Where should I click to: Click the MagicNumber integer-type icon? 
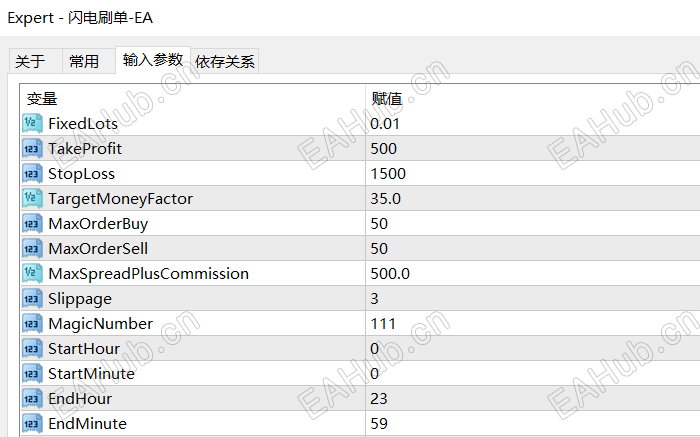pos(31,324)
